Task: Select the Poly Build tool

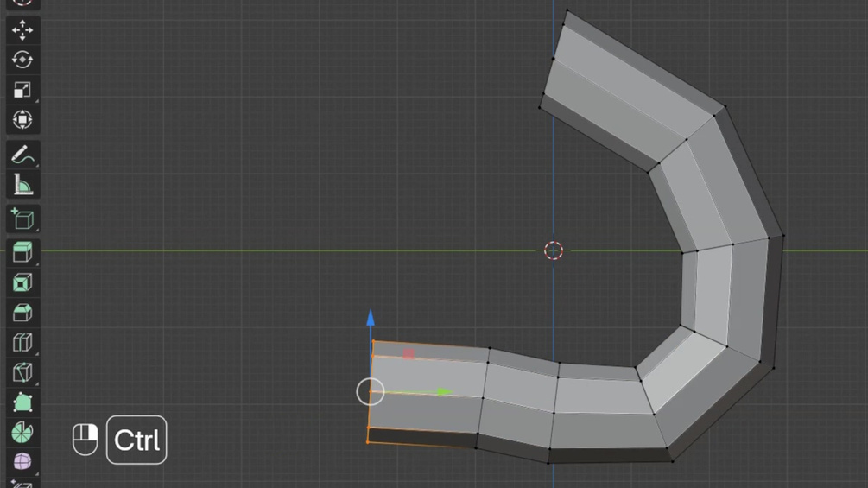Action: point(22,402)
